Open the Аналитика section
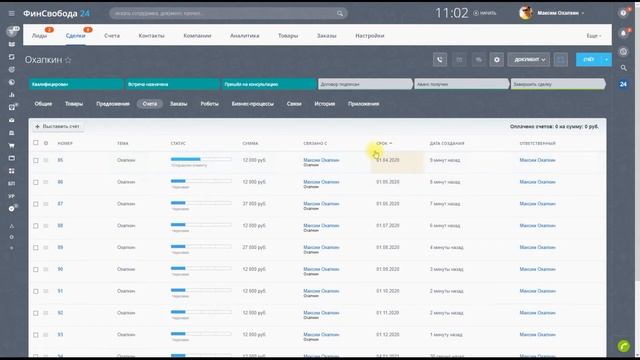The image size is (640, 360). click(x=244, y=36)
